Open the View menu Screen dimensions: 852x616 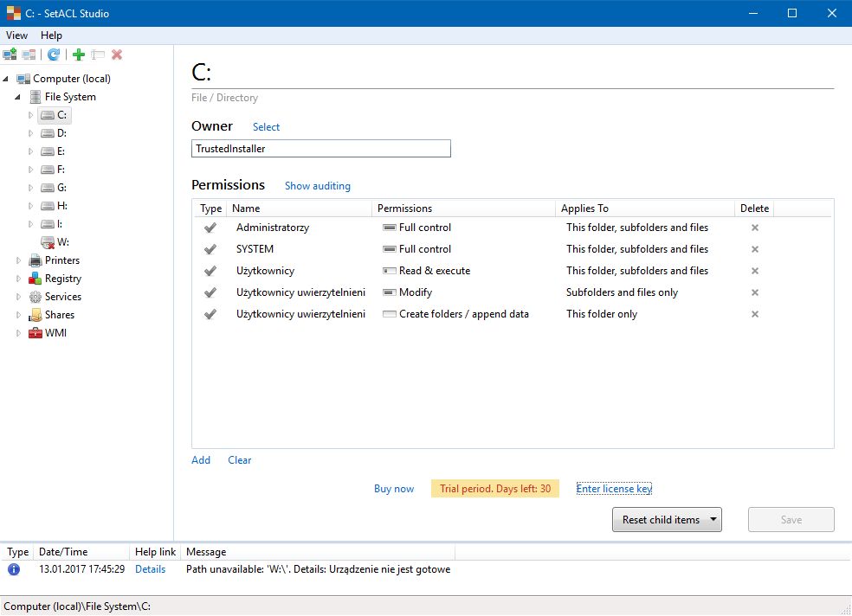pos(16,35)
